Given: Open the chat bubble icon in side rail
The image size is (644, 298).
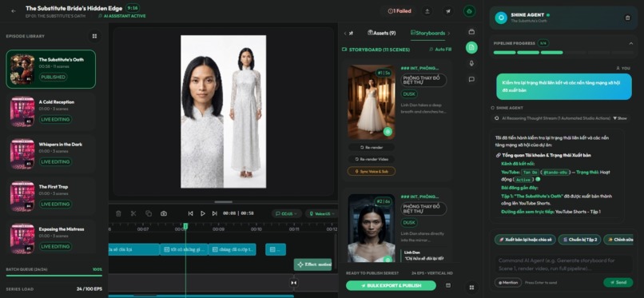Looking at the screenshot, I should pos(471,79).
